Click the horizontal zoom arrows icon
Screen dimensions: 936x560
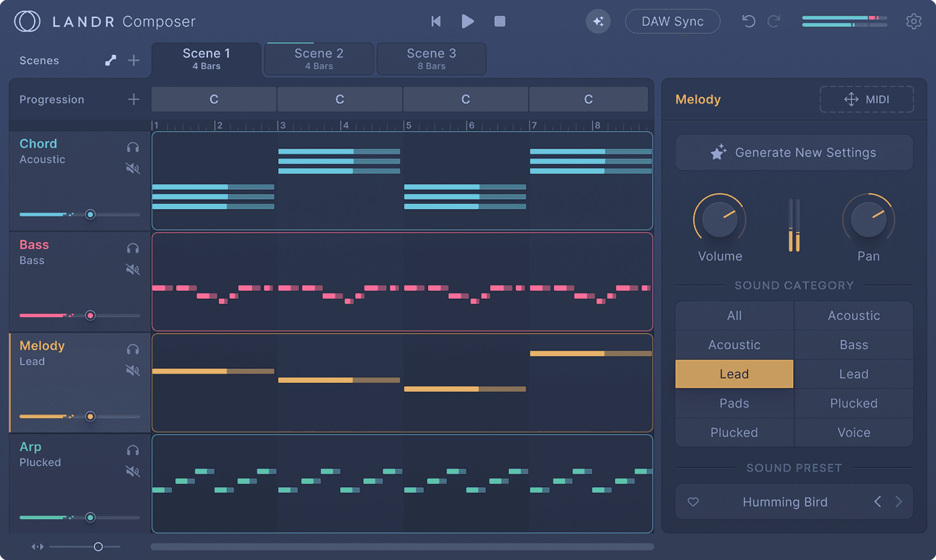click(x=37, y=547)
